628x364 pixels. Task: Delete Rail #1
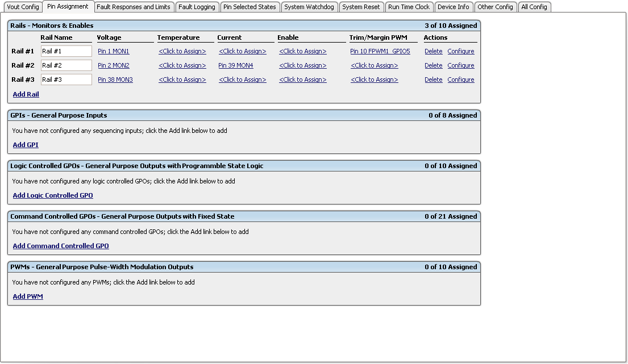(x=433, y=51)
